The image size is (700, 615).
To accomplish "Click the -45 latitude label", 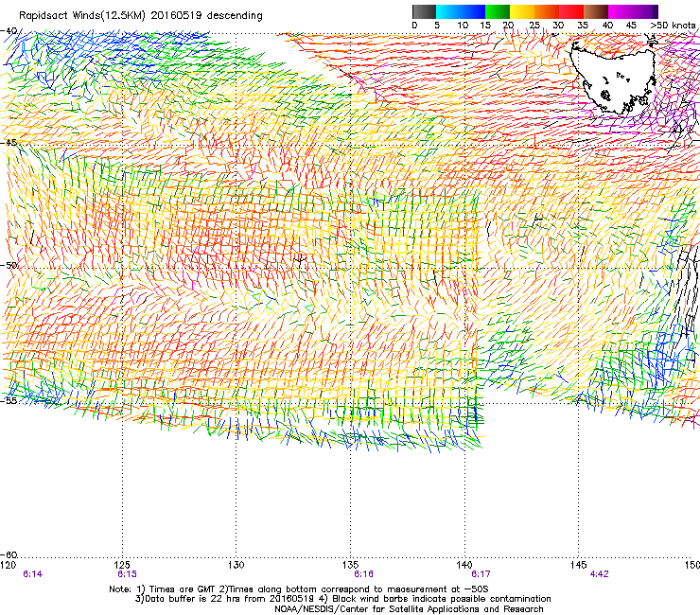I will (9, 143).
